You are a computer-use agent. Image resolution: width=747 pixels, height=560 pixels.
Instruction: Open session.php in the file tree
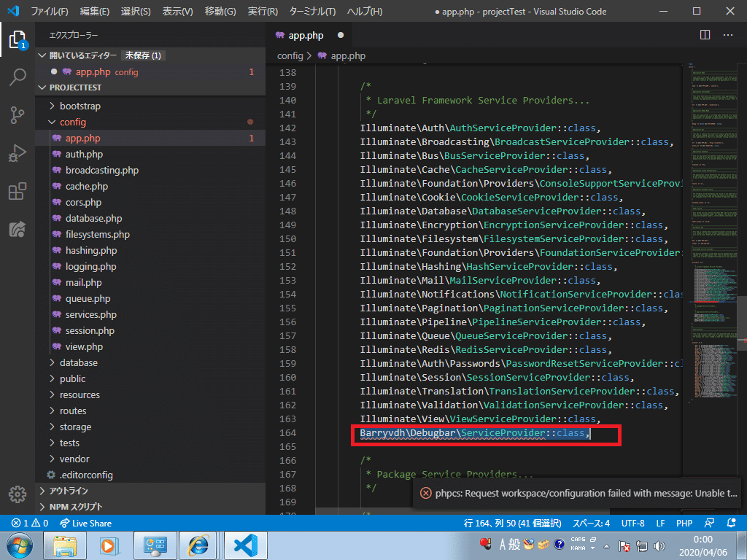[x=90, y=330]
